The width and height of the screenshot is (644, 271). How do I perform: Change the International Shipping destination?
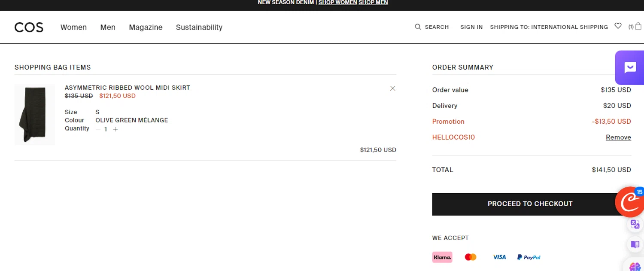549,27
